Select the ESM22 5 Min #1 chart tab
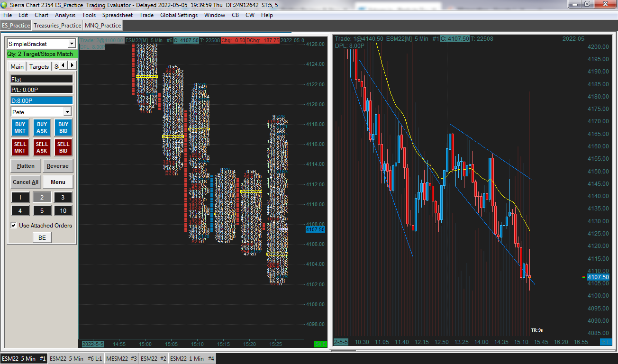618x364 pixels. (24, 359)
